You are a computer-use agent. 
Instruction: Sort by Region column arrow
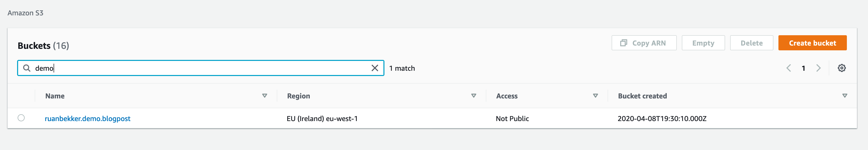pyautogui.click(x=474, y=96)
